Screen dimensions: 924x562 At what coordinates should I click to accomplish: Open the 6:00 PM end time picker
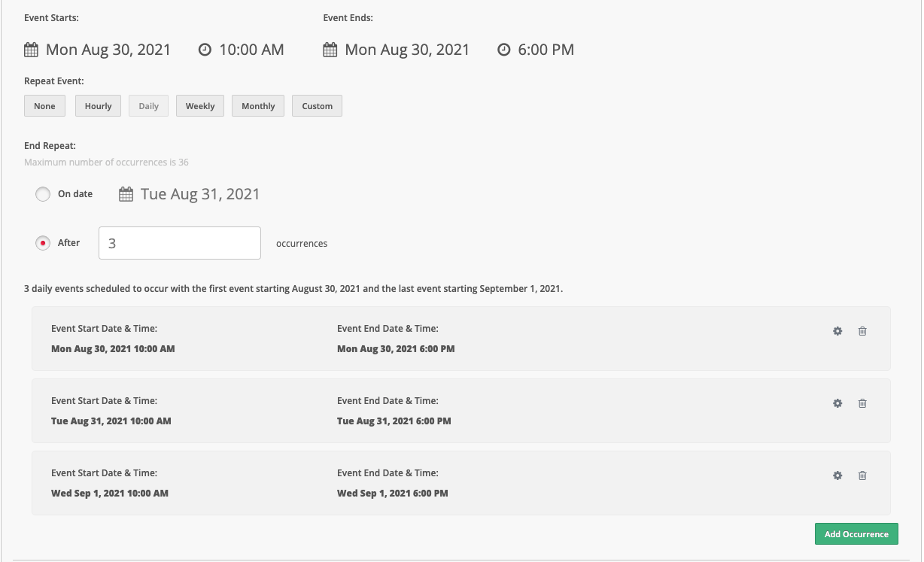point(546,50)
